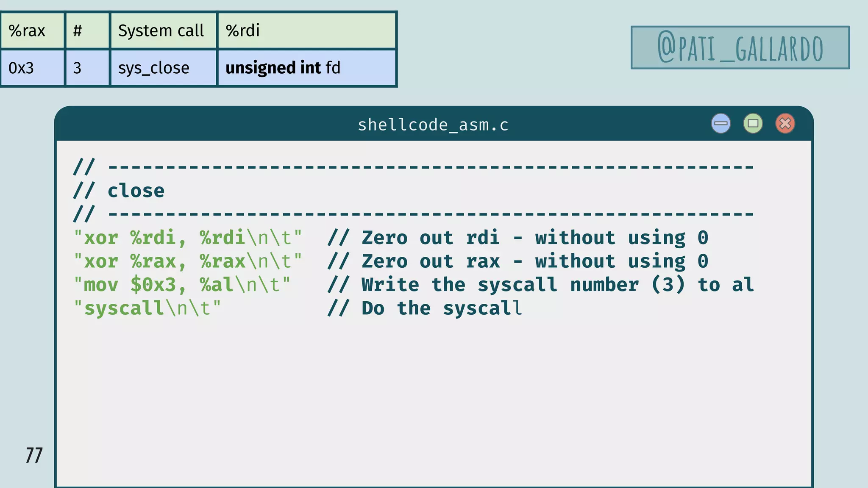
Task: Click the xor %rdi, %rdi code string
Action: [x=188, y=238]
